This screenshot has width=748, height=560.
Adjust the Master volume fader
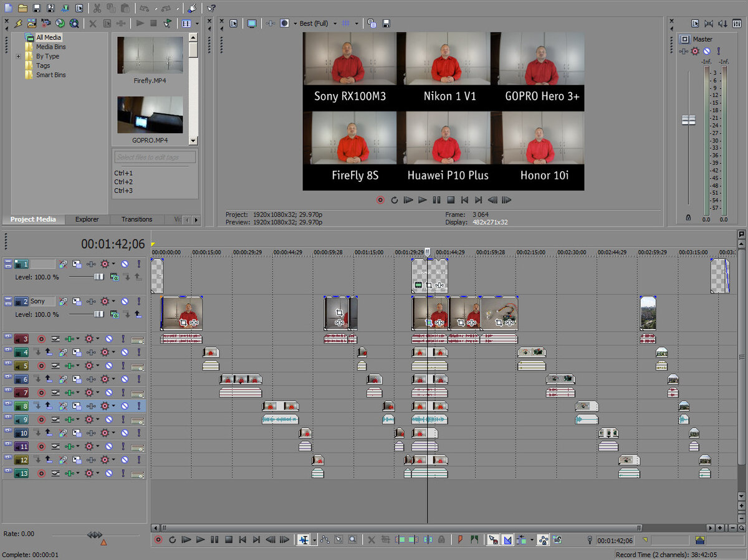pyautogui.click(x=689, y=120)
